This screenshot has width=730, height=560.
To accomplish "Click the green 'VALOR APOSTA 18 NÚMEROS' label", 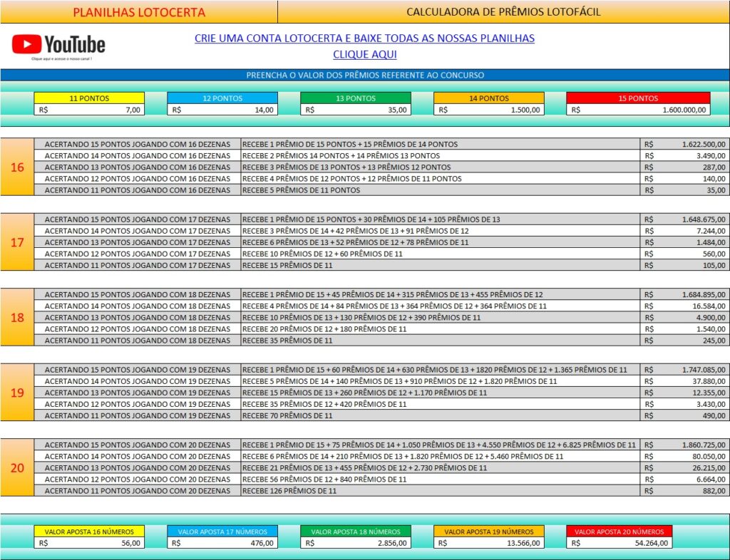I will 355,532.
